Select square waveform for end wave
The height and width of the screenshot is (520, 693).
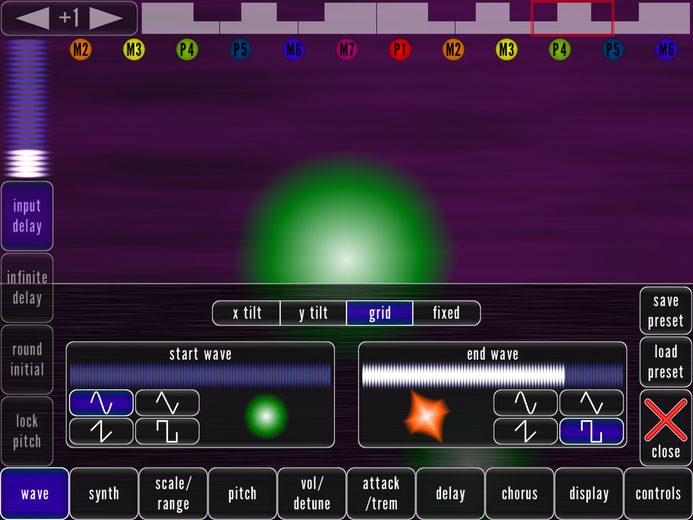coord(592,431)
